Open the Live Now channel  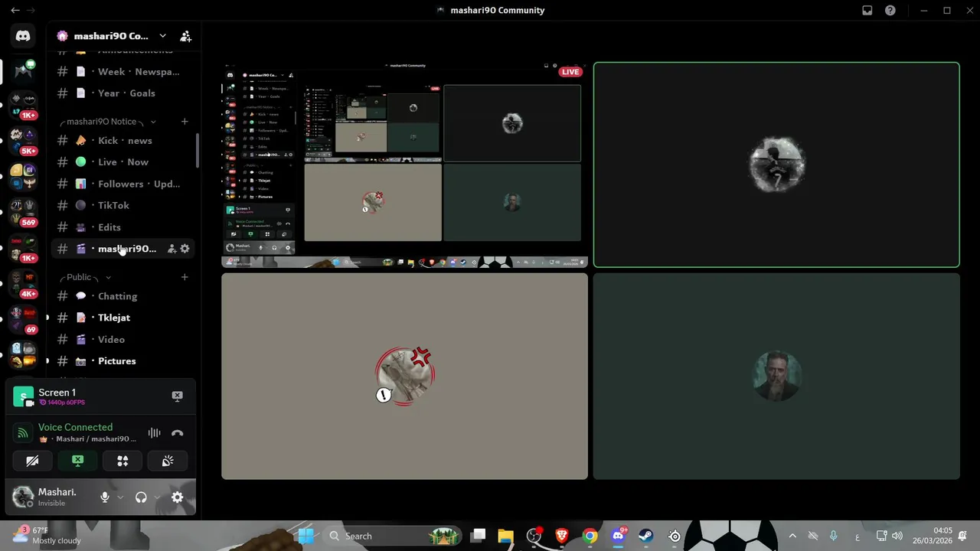[x=122, y=162]
